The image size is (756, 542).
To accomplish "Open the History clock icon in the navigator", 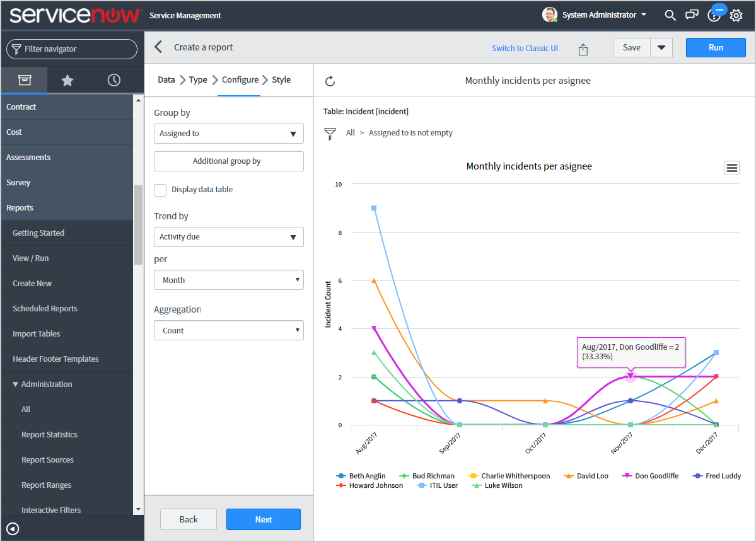I will click(x=114, y=80).
